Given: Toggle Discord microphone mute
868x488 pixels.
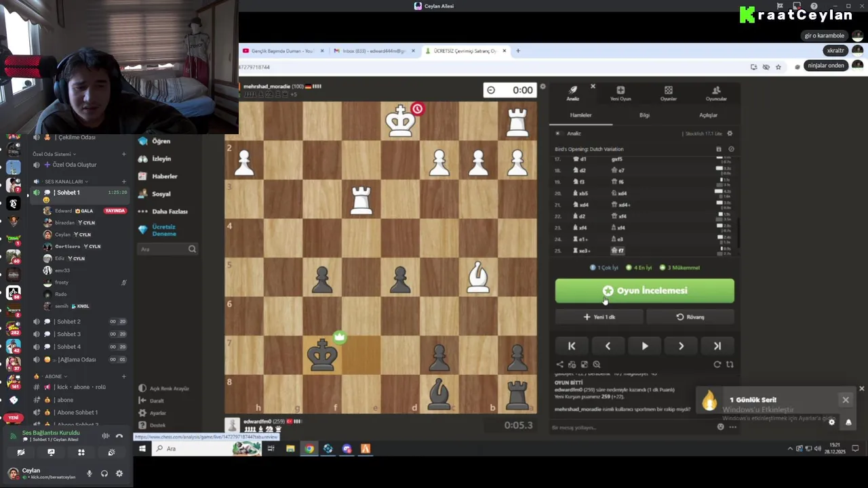Looking at the screenshot, I should coord(89,474).
